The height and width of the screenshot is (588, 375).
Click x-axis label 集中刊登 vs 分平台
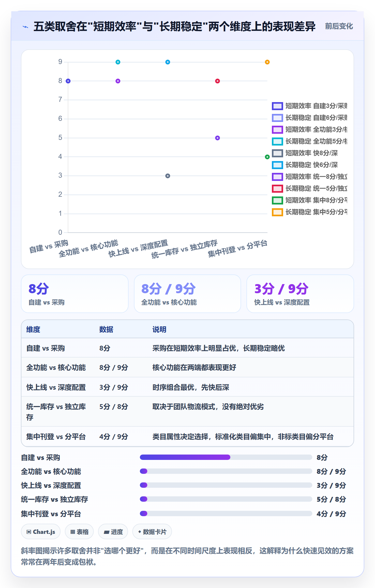tap(238, 249)
